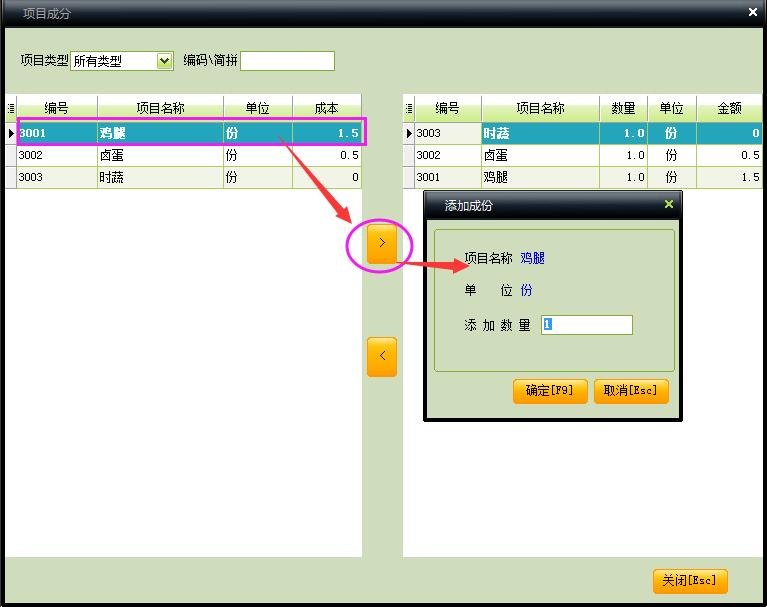The image size is (767, 607).
Task: Sort left table by 项目名称 header
Action: [160, 108]
